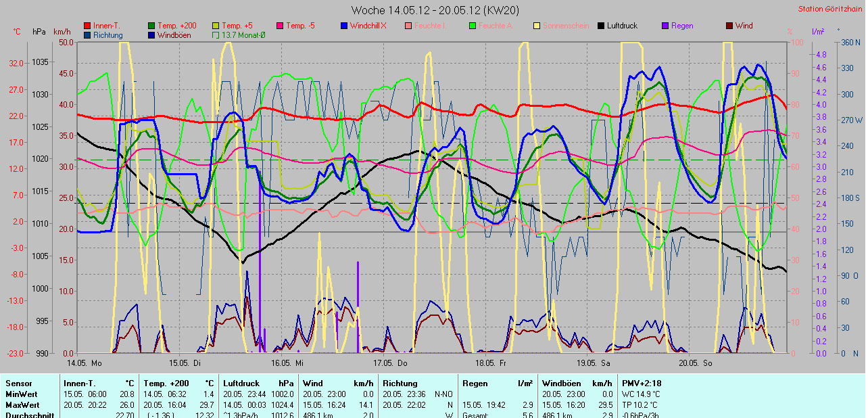Click the 'Luftdruck' table column header
868x418 pixels.
pyautogui.click(x=241, y=384)
